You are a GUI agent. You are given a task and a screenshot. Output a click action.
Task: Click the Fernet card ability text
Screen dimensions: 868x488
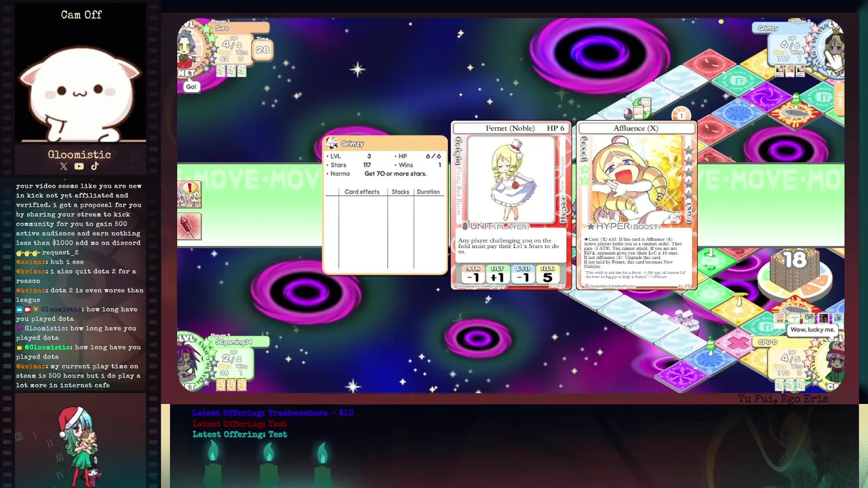coord(510,246)
